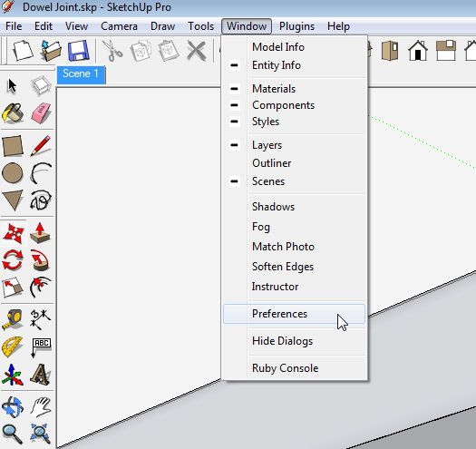Click the Erase X toolbar icon
The width and height of the screenshot is (476, 449).
click(197, 51)
